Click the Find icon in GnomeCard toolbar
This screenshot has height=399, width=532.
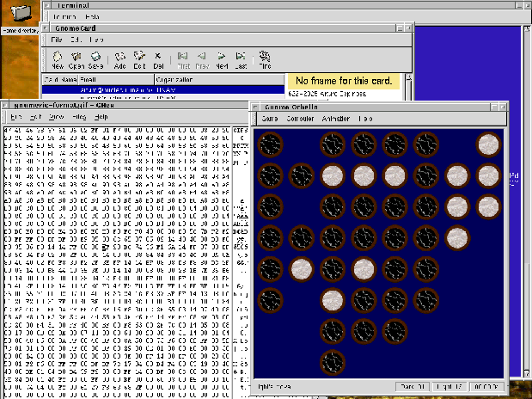click(265, 59)
